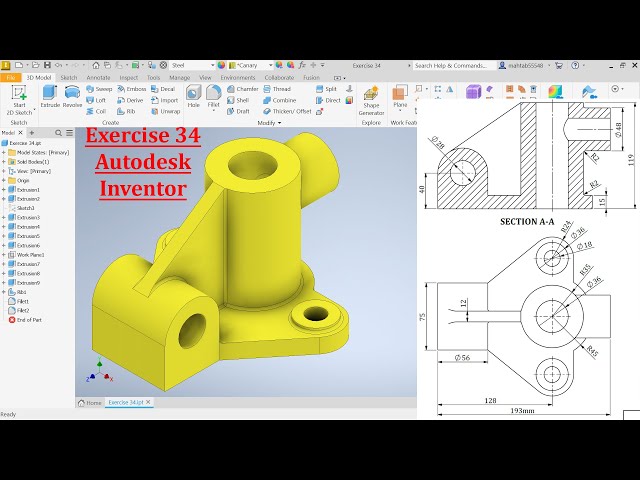The width and height of the screenshot is (640, 480).
Task: Switch to the Environments ribbon tab
Action: click(x=238, y=78)
